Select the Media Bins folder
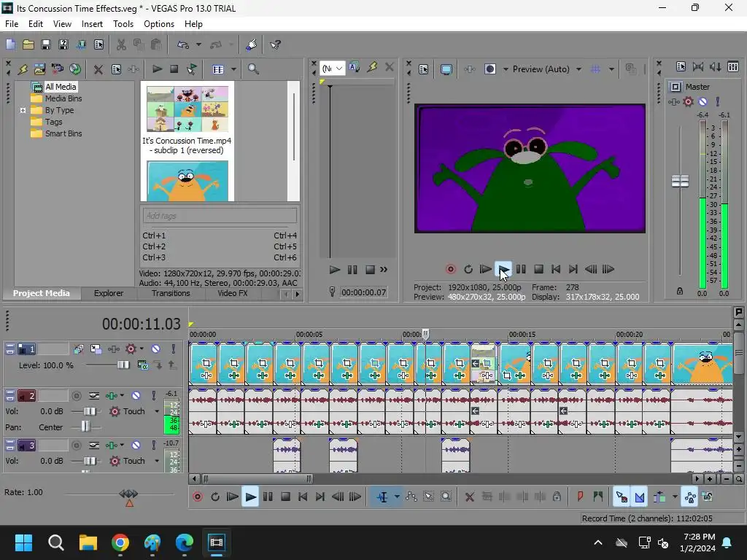747x560 pixels. click(x=63, y=98)
